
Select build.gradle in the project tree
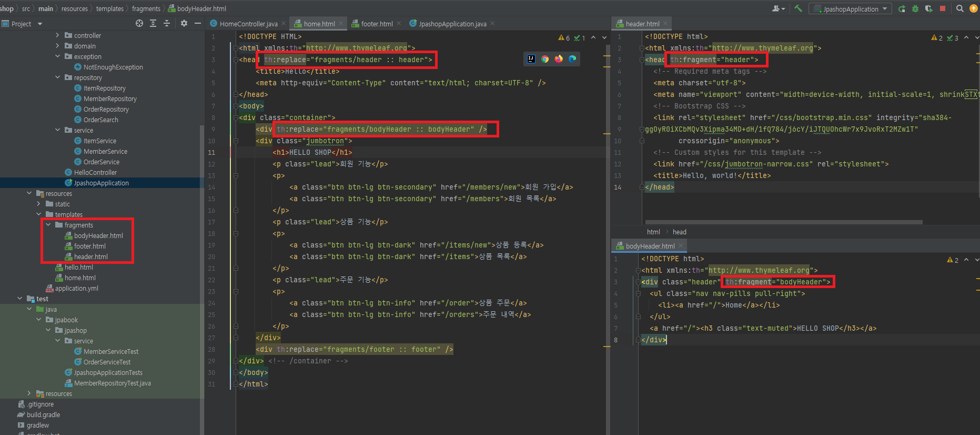[43, 414]
